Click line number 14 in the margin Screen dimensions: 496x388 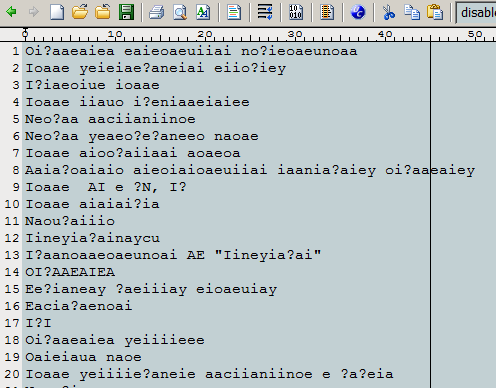tap(12, 272)
